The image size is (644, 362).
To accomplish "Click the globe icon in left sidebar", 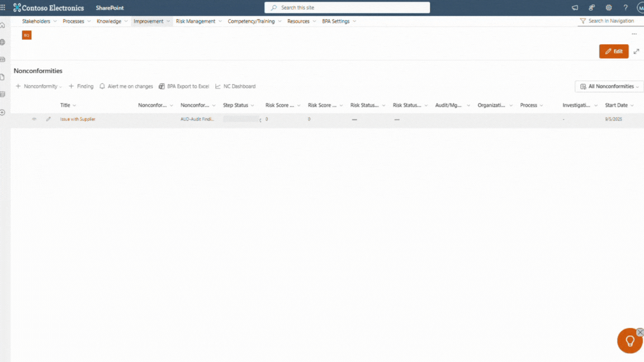I will [3, 42].
